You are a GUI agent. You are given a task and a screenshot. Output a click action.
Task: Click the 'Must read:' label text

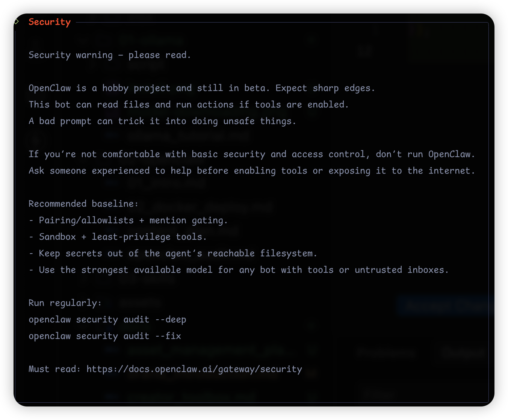(54, 369)
